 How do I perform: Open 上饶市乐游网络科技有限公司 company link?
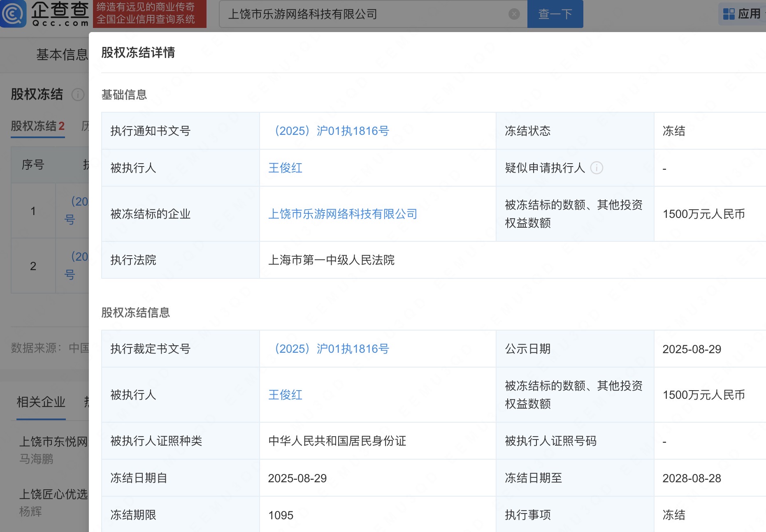[343, 214]
